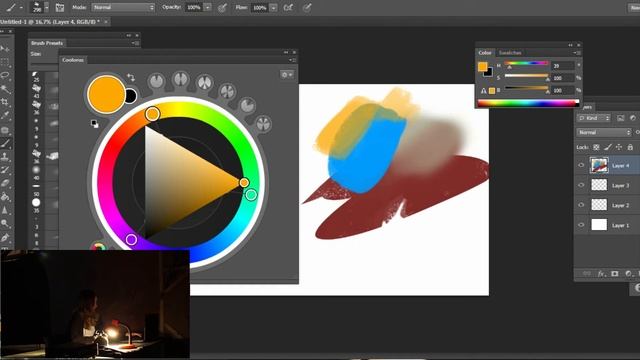Hide Layer 4 with eye icon
Image resolution: width=640 pixels, height=360 pixels.
coord(581,165)
